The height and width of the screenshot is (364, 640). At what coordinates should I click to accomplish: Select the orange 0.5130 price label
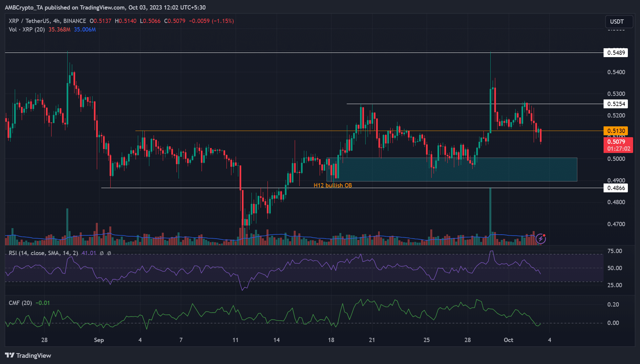(x=616, y=131)
